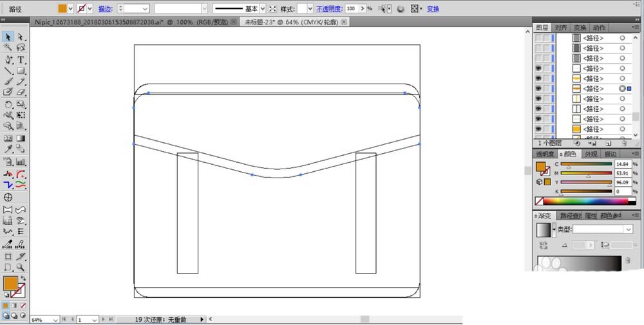Image resolution: width=644 pixels, height=325 pixels.
Task: Hide the selected path layer with blue square
Action: pos(538,89)
